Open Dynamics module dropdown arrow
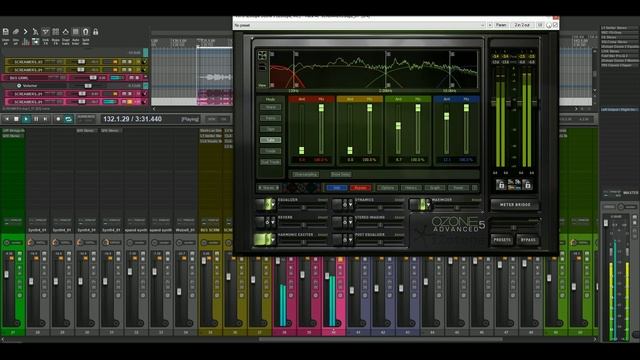Screen dimensions: 640x360 click(x=350, y=204)
